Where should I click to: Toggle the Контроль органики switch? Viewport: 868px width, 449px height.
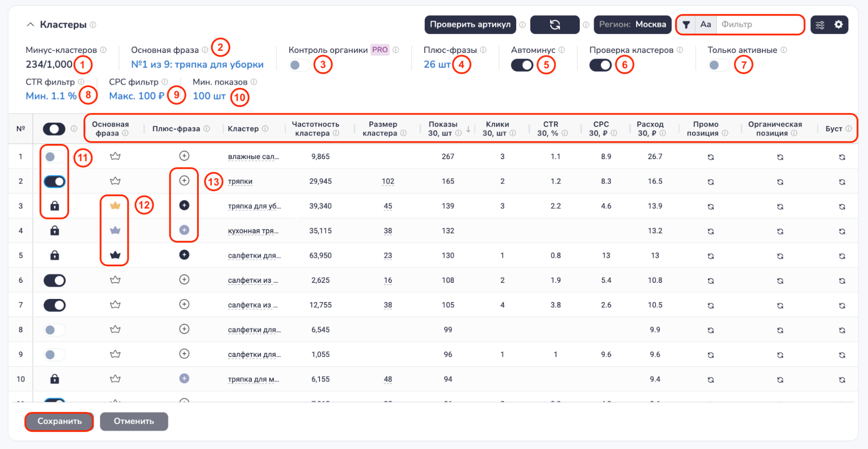(299, 65)
